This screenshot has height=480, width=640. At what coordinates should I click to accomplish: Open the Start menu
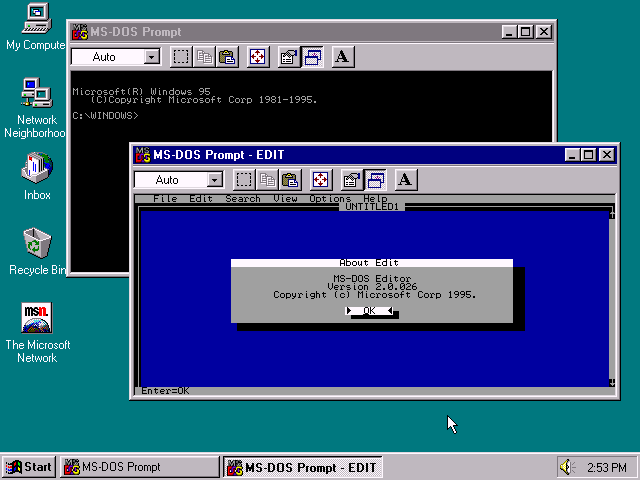(x=29, y=467)
